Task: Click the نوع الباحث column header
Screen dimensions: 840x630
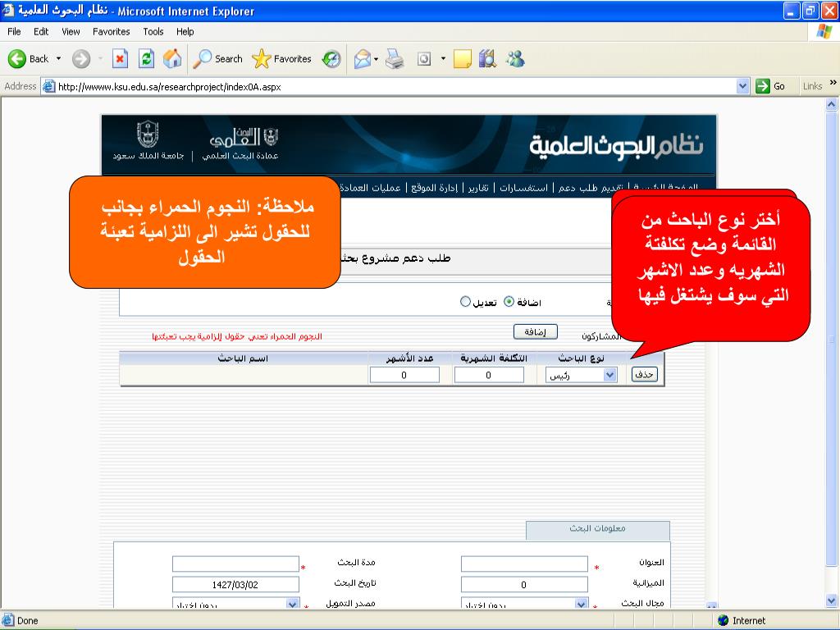Action: 582,358
